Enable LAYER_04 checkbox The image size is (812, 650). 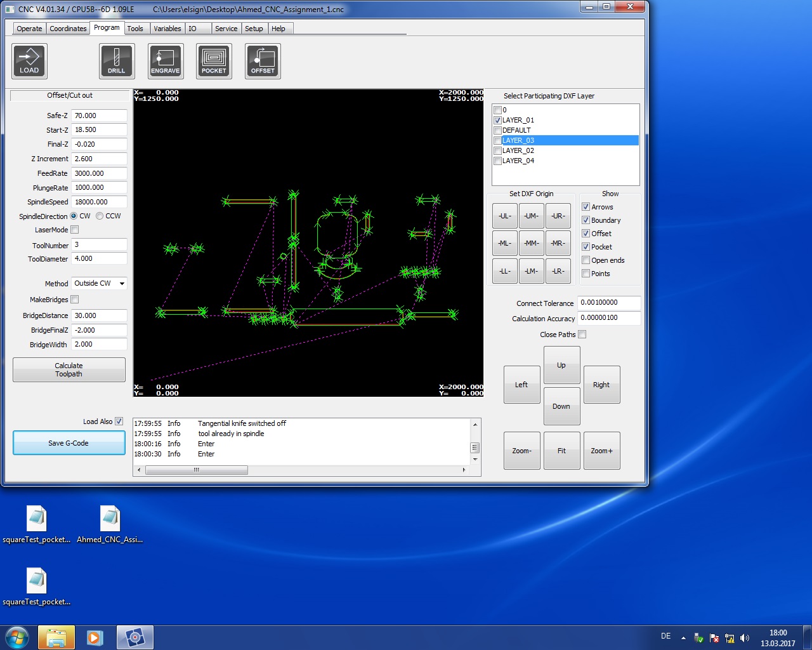click(498, 161)
